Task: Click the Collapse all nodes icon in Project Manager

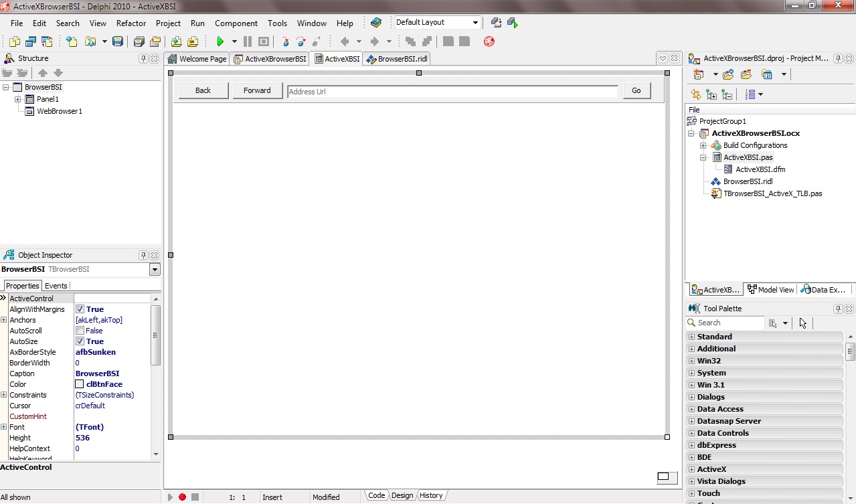Action: pyautogui.click(x=727, y=95)
